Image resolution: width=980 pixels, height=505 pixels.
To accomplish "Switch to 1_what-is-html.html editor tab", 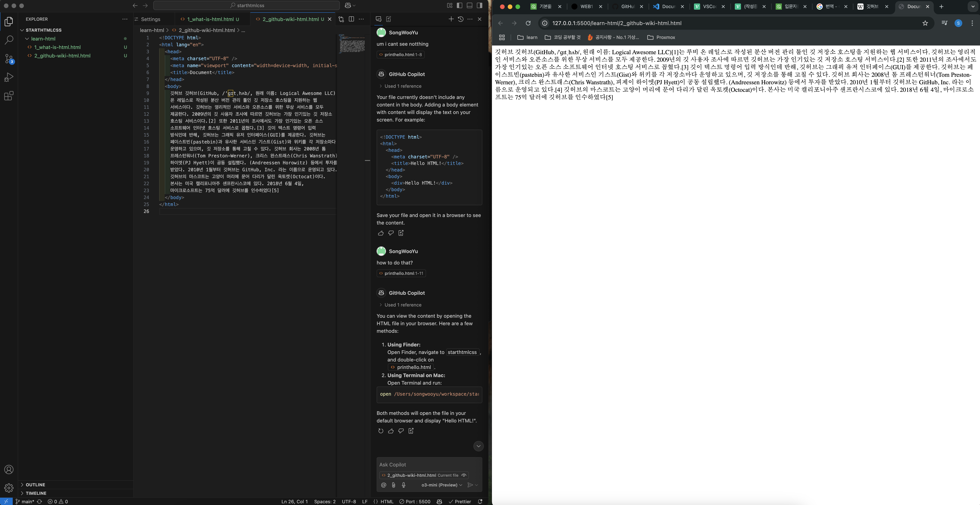I will [x=210, y=19].
